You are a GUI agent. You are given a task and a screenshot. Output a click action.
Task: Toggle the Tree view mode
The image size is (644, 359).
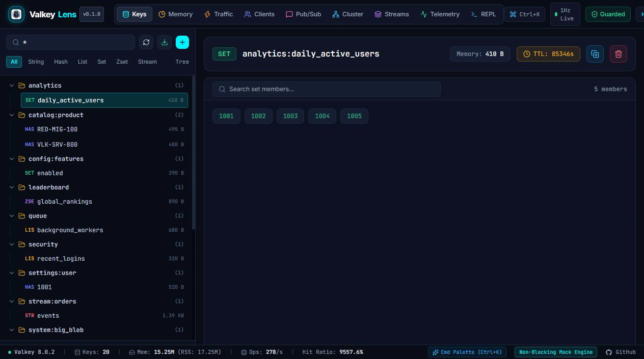click(x=182, y=62)
